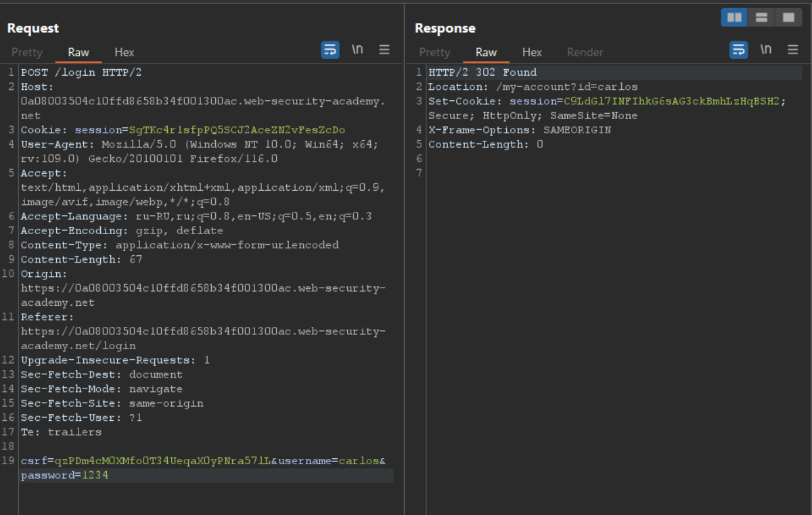Select the Raw tab in Request
This screenshot has height=515, width=812.
[78, 52]
